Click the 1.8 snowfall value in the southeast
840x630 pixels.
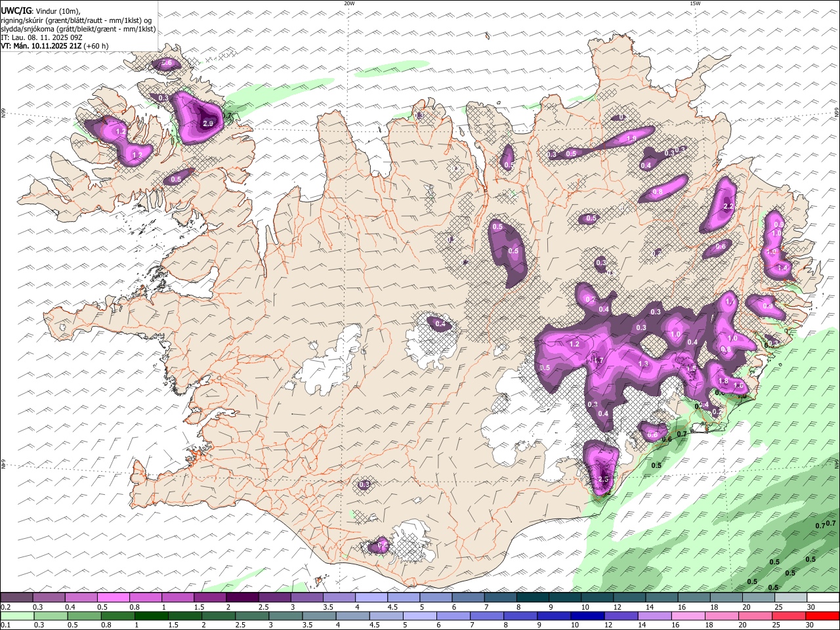723,381
